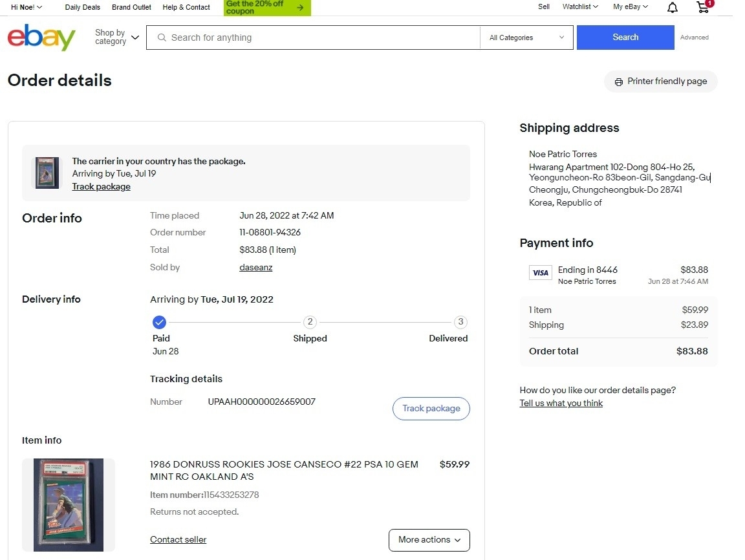Click the 1986 Donruss Rookies item title

(x=284, y=470)
